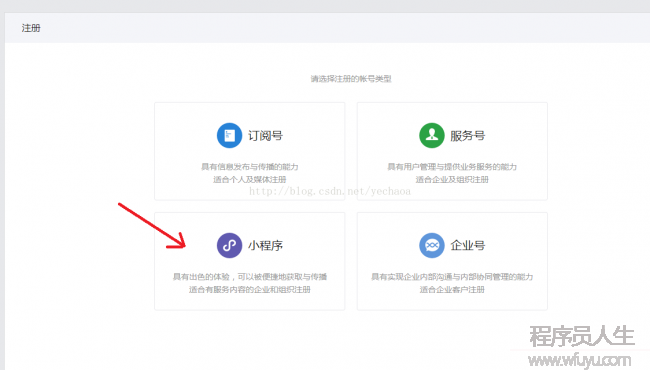Viewport: 650px width, 370px height.
Task: Open the 订阅号 account type card
Action: [x=250, y=151]
